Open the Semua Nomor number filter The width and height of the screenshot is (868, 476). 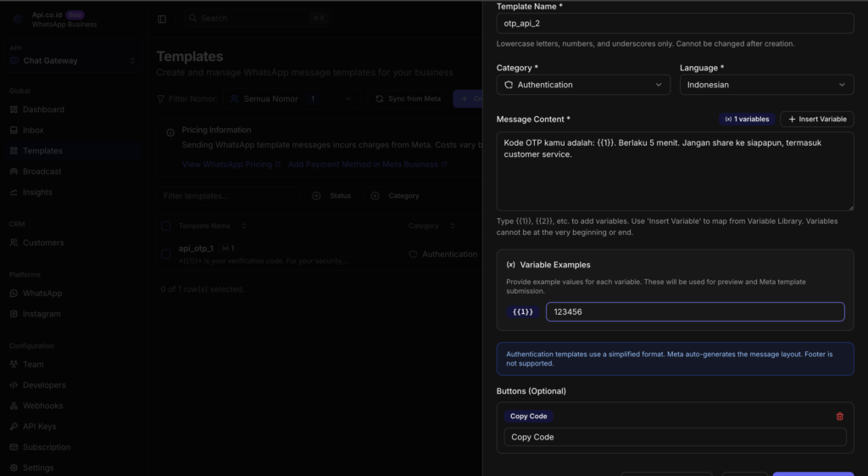click(x=292, y=98)
